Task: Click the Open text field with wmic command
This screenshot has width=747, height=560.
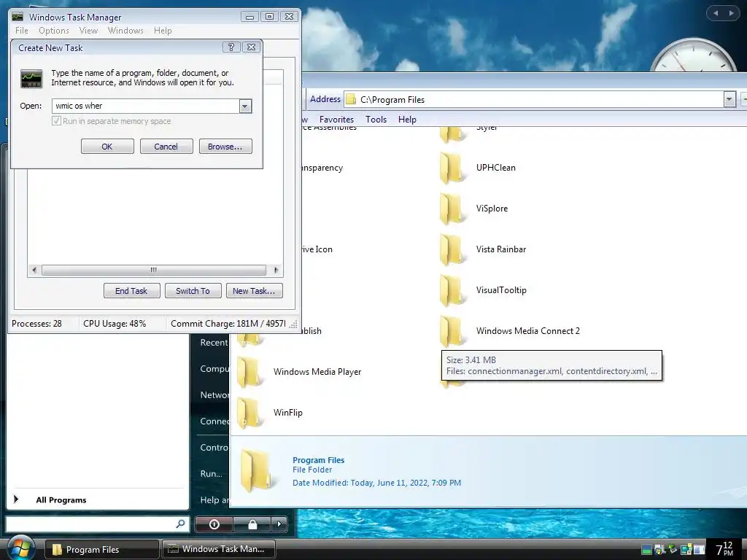Action: [x=145, y=106]
